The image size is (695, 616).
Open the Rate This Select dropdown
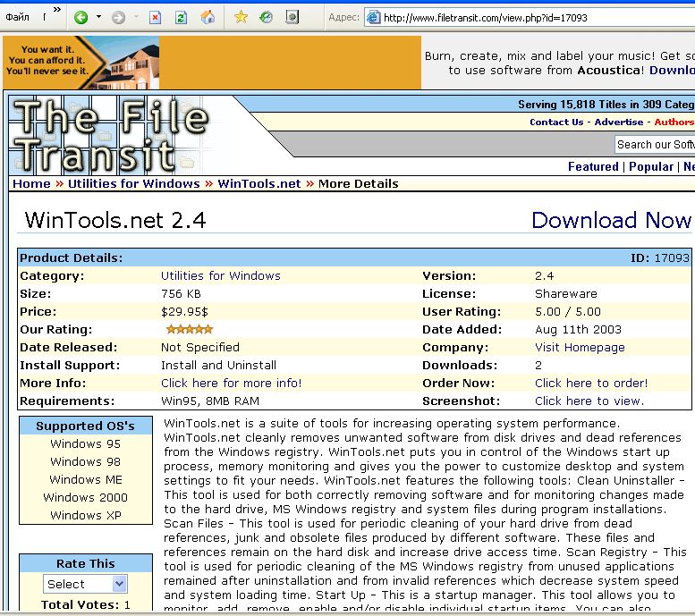point(85,584)
